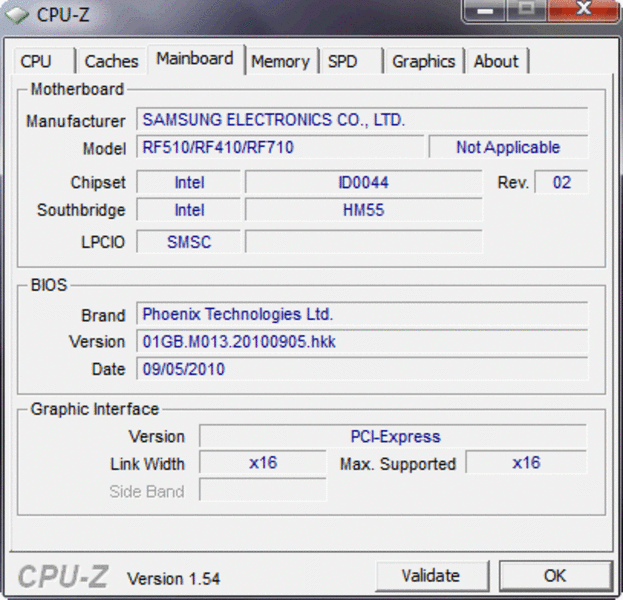Click the 'Manufacturer' label

coord(75,121)
